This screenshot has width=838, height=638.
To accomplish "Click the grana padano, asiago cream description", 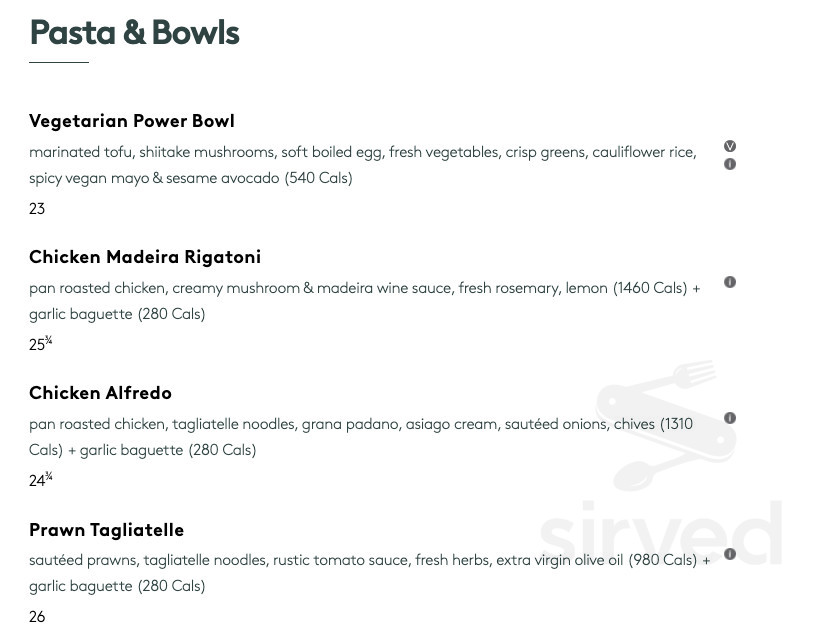I will click(x=361, y=437).
